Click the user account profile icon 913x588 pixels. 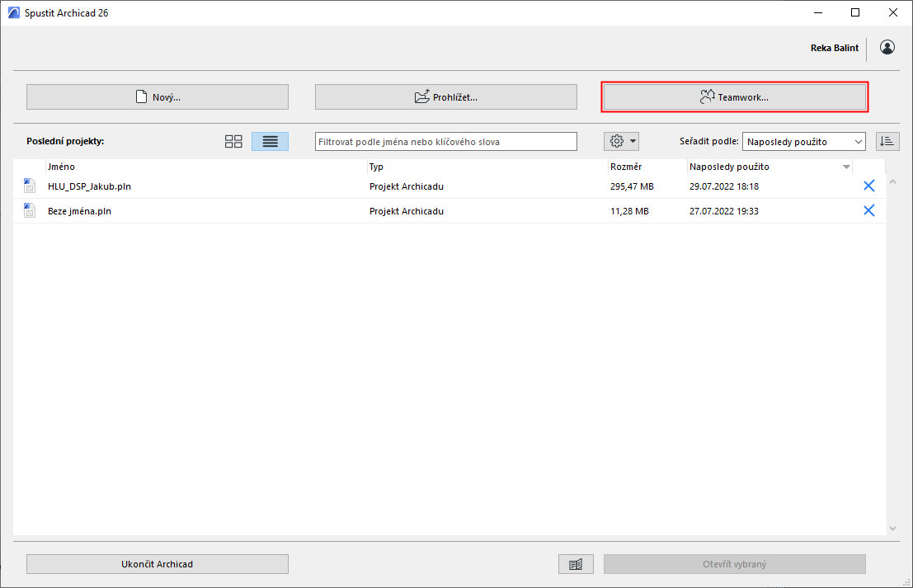point(887,47)
